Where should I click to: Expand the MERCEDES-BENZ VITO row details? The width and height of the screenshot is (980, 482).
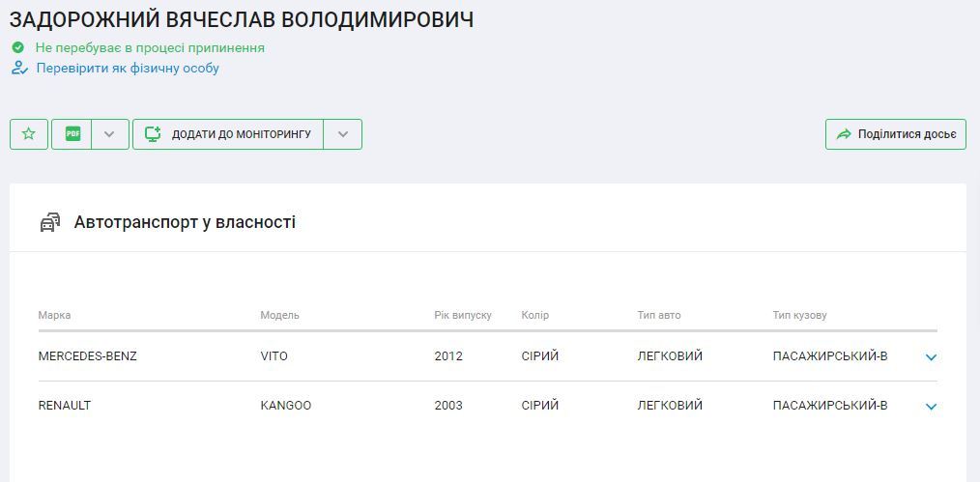tap(931, 357)
